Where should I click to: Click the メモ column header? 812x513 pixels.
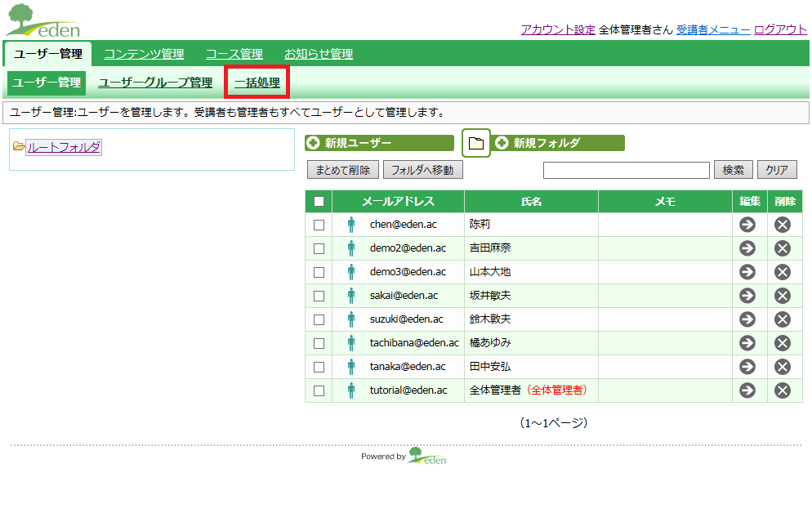666,202
